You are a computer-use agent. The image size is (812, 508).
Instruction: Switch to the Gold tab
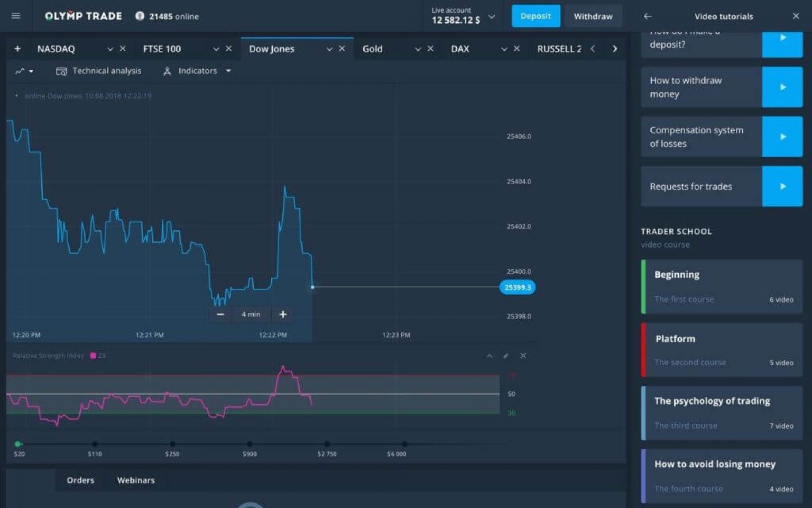pyautogui.click(x=372, y=49)
